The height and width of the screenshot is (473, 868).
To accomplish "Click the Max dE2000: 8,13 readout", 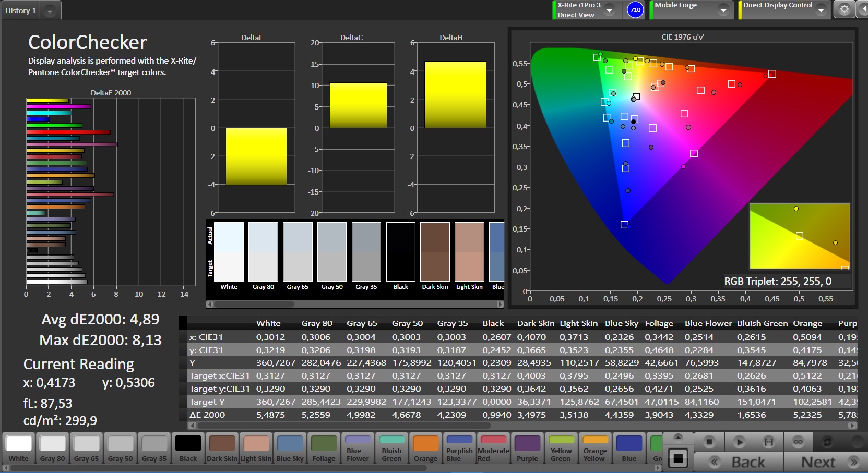I will point(101,340).
